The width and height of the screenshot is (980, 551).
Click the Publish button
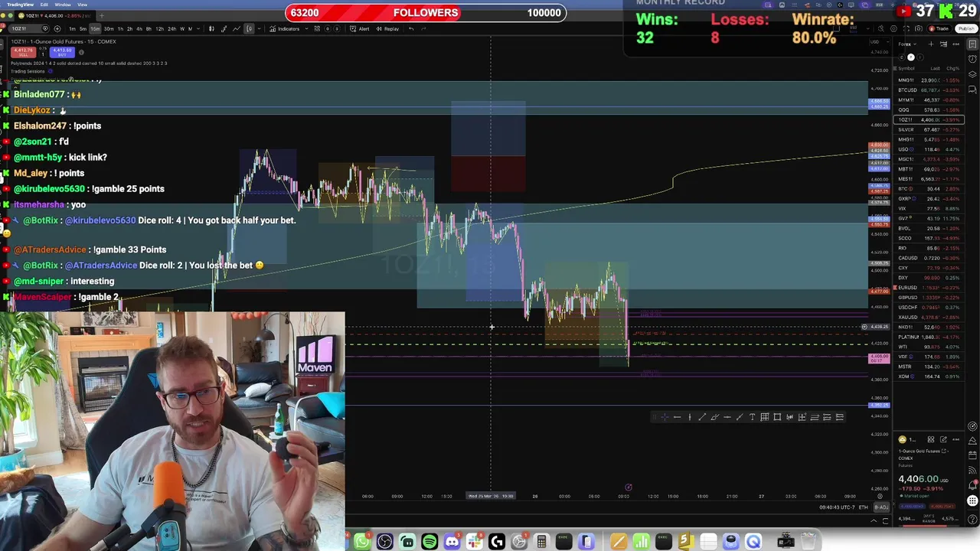click(966, 28)
